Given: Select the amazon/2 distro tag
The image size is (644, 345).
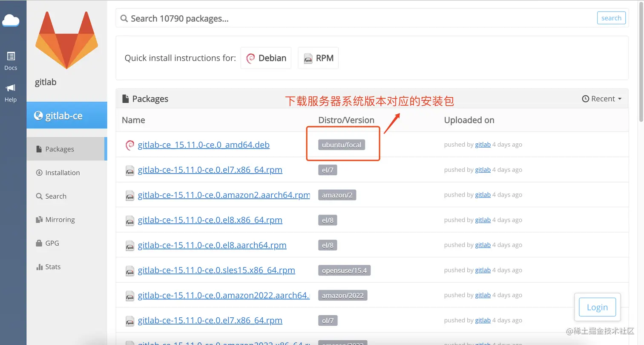Looking at the screenshot, I should [x=337, y=195].
